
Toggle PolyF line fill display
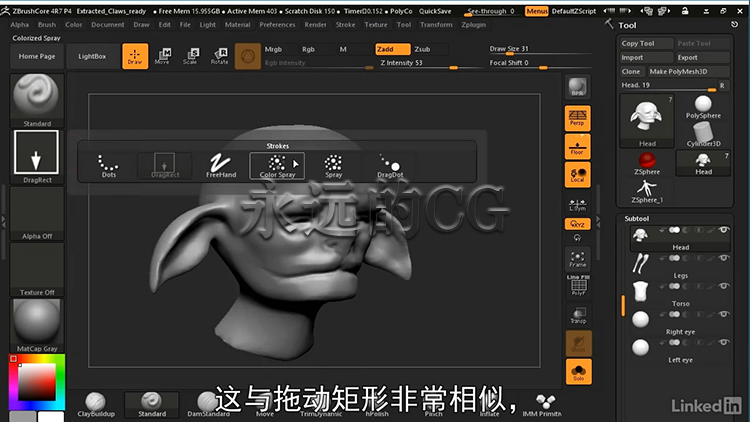tap(578, 286)
